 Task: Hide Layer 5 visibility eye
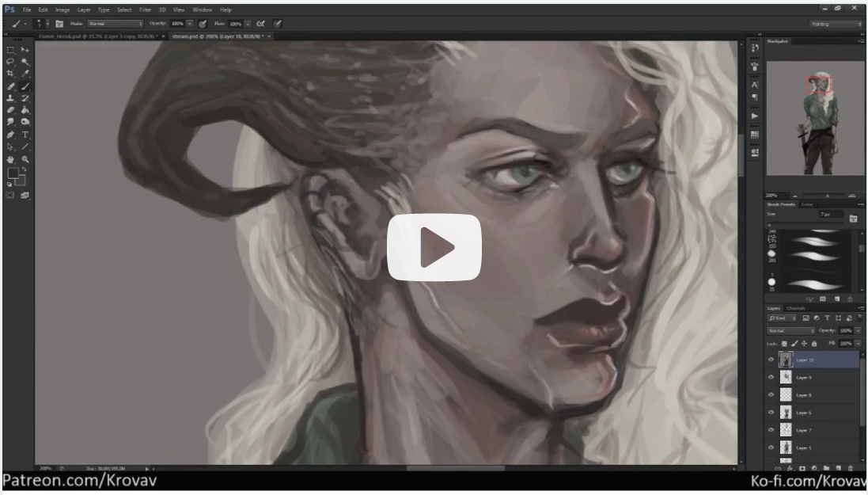771,447
